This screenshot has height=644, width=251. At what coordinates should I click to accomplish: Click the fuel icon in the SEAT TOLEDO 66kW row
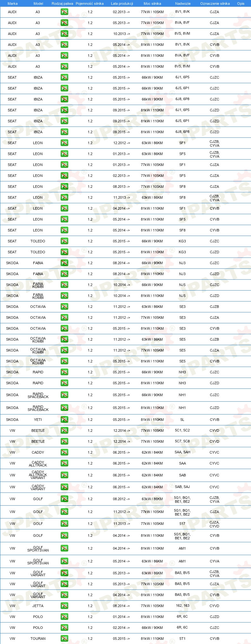(65, 241)
